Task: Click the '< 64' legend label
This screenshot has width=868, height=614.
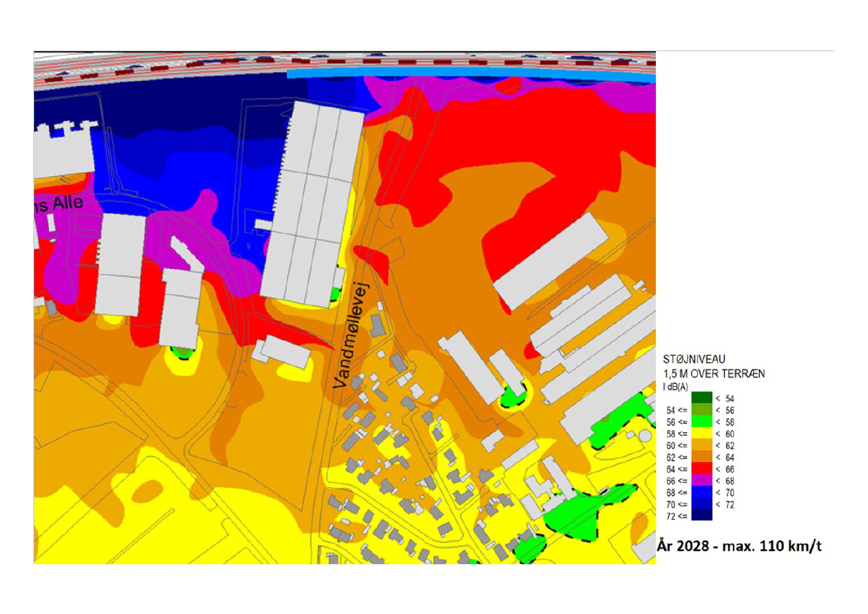Action: tap(725, 458)
